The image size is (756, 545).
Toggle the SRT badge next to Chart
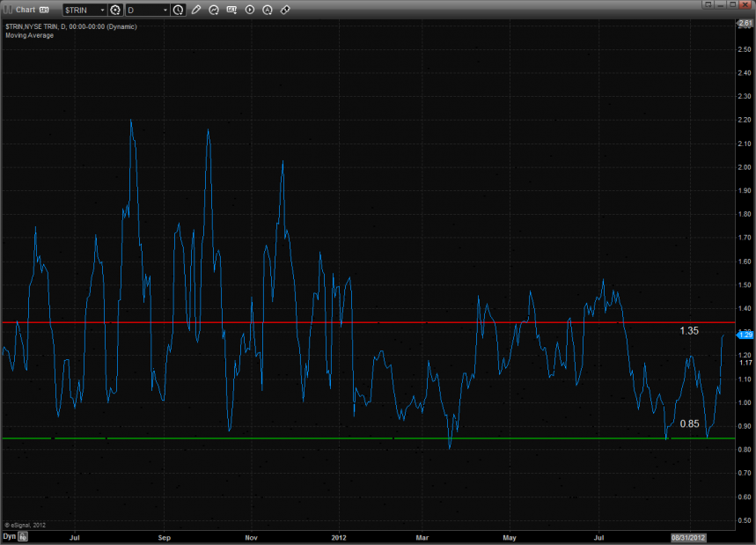(x=44, y=10)
